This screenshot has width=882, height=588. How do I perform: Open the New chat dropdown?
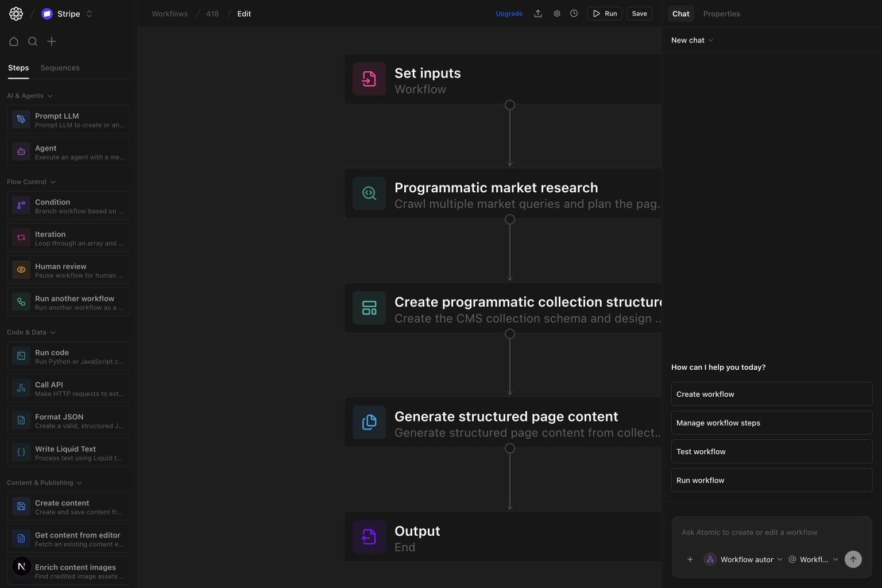pos(692,40)
